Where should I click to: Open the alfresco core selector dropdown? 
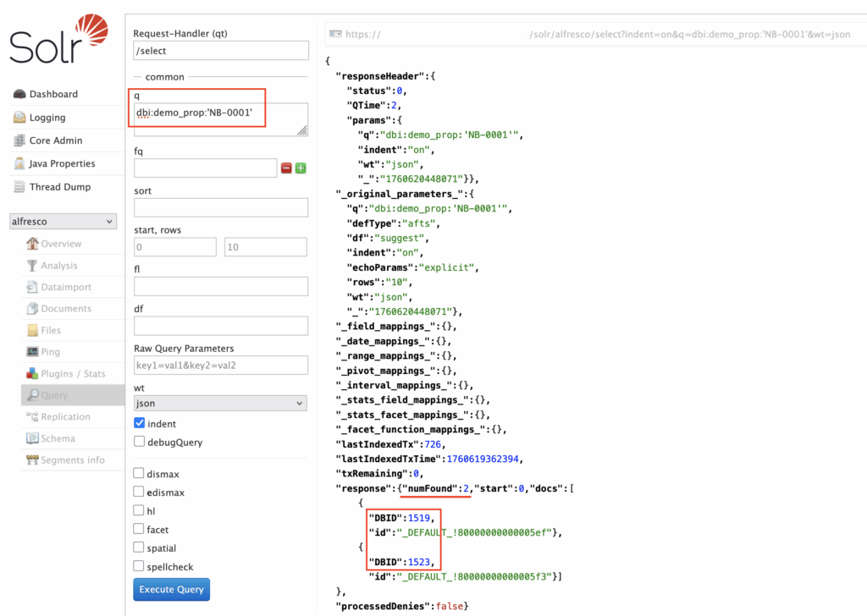(x=63, y=222)
